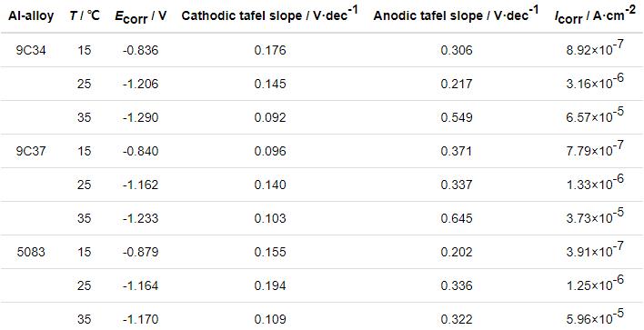Image resolution: width=644 pixels, height=330 pixels.
Task: Click the Ecorr value -0.836
Action: point(140,51)
